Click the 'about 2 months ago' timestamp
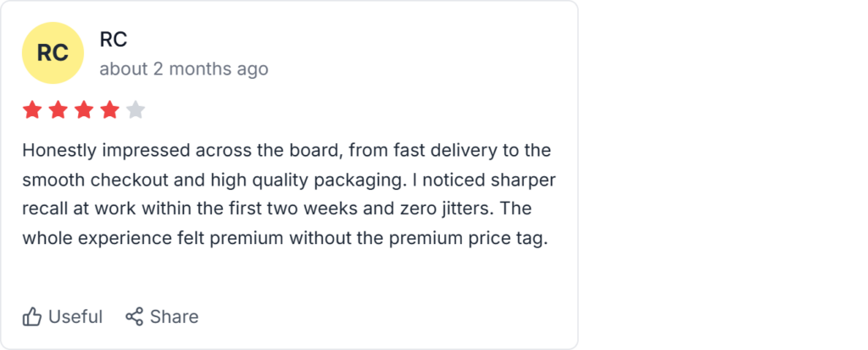Screen dimensions: 868x350 click(183, 69)
